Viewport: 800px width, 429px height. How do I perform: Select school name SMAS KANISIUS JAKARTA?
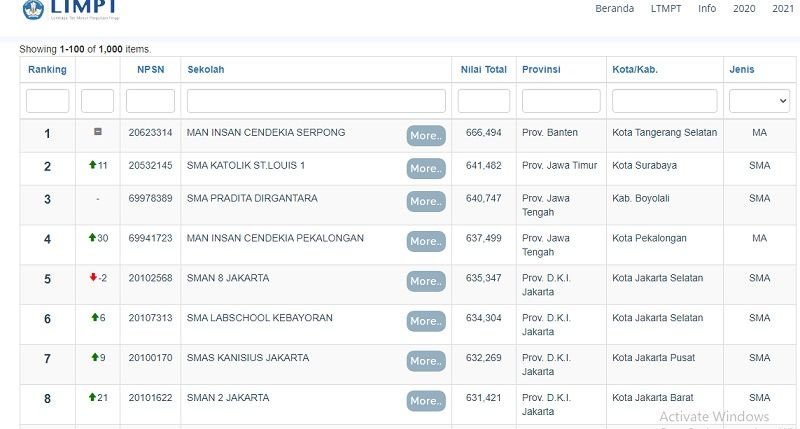coord(248,358)
